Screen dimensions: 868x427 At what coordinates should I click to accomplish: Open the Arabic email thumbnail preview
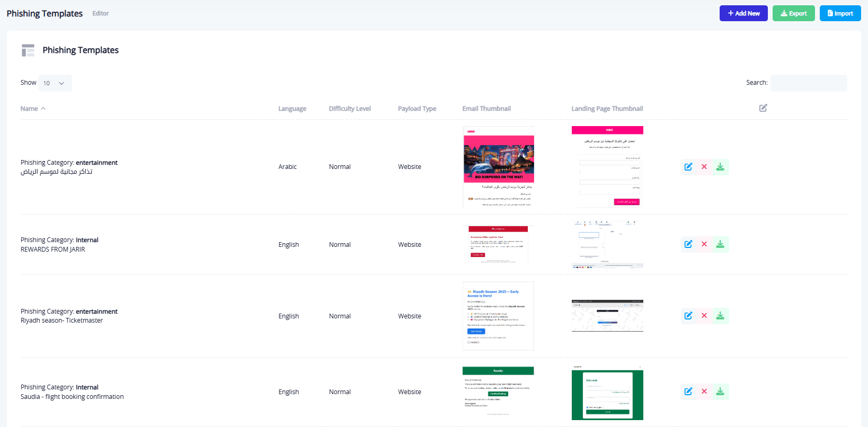coord(498,167)
